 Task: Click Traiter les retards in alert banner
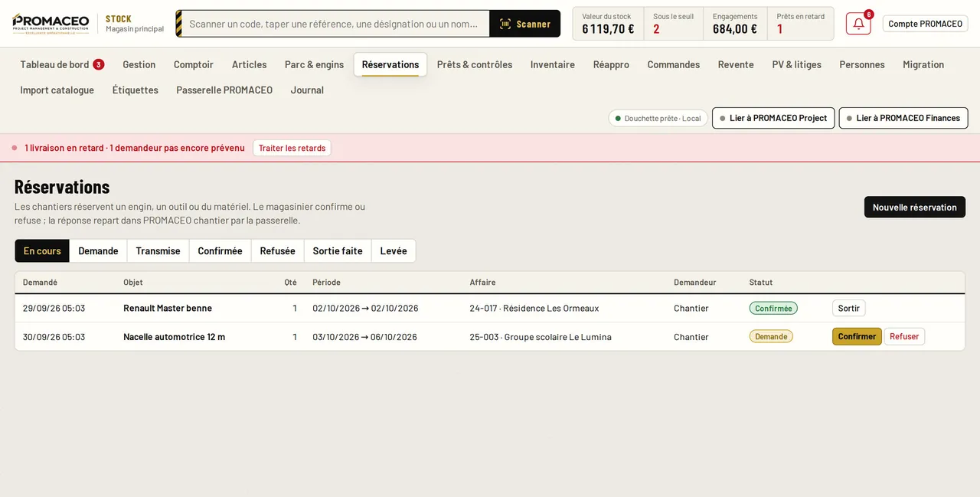pos(292,148)
